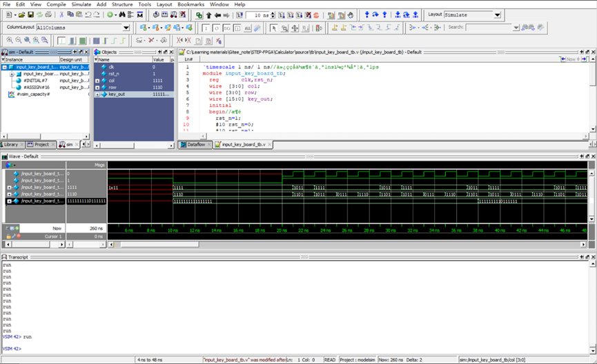Click the Save floppy disk icon
The height and width of the screenshot is (364, 597).
[30, 15]
